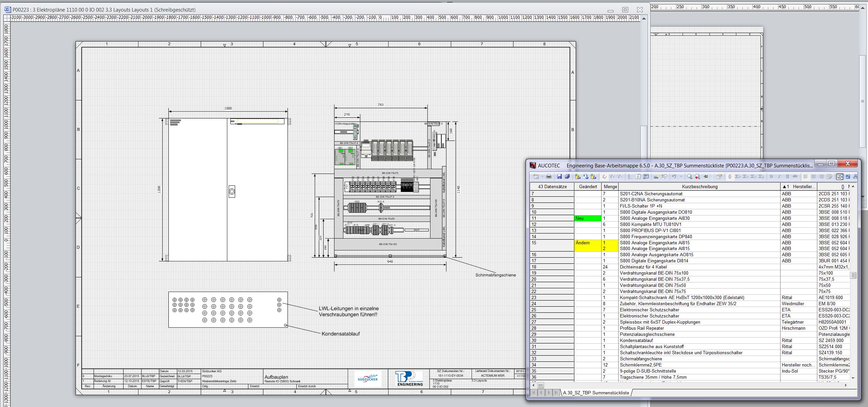Select the cell 'Kondensatablauf' in row 30
The image size is (868, 407).
(699, 340)
